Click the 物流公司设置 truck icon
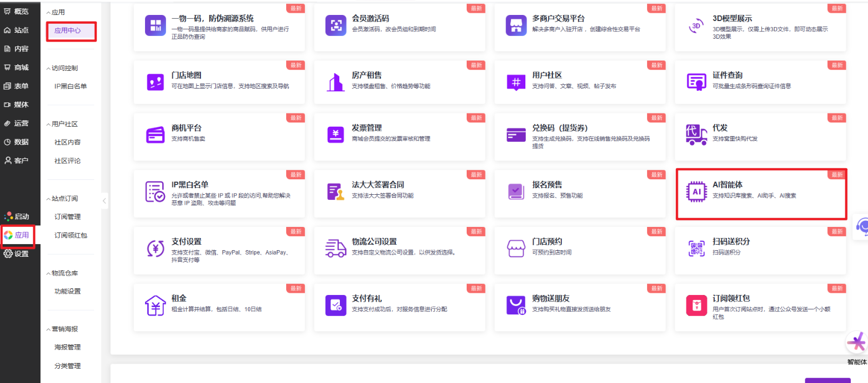 335,248
